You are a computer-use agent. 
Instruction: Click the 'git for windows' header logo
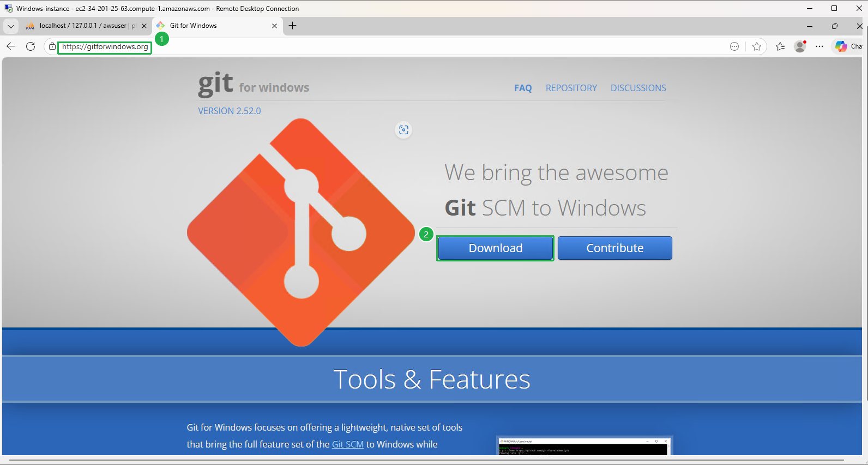[254, 84]
